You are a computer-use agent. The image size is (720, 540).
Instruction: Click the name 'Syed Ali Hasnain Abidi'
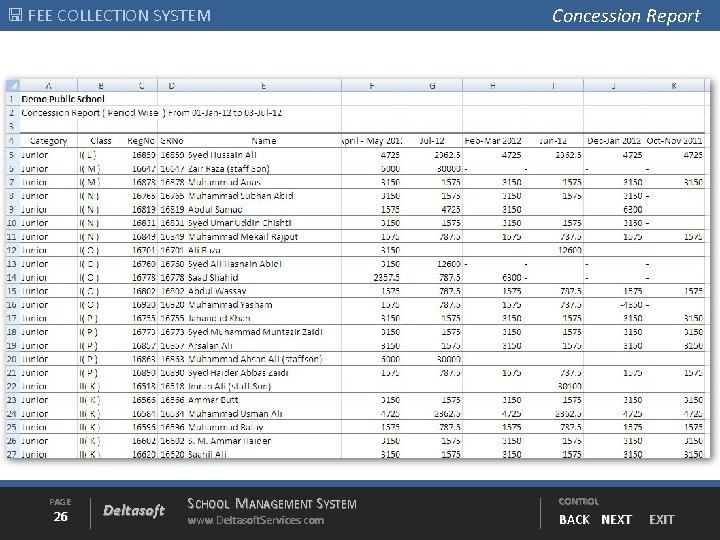click(235, 264)
